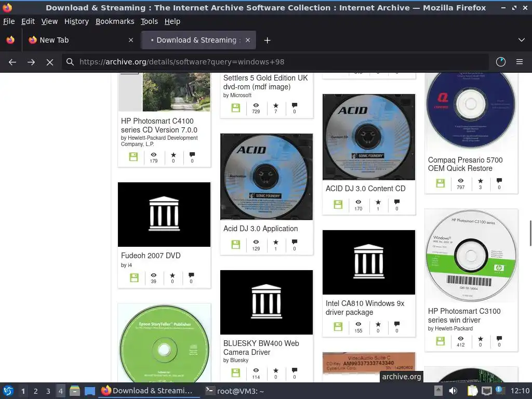Click the volume speaker icon in system tray
Viewport: 532px width, 399px height.
pos(453,391)
